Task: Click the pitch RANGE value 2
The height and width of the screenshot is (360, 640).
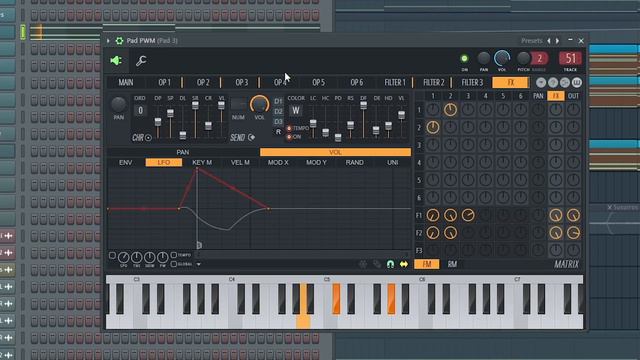Action: [539, 58]
